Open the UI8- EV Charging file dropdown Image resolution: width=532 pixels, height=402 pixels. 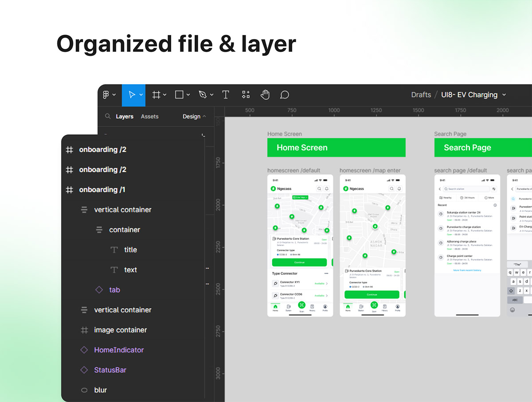(473, 95)
